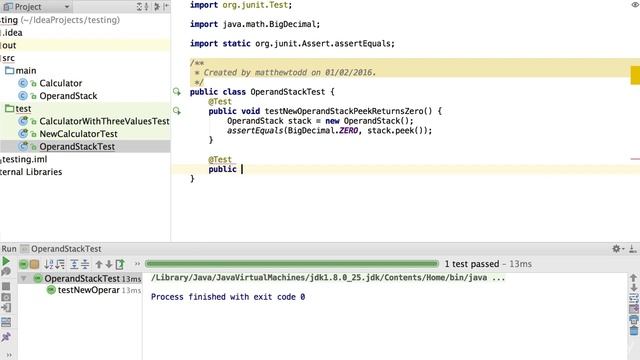Hide the Project panel
Screen dimensions: 640x360
(166, 7)
